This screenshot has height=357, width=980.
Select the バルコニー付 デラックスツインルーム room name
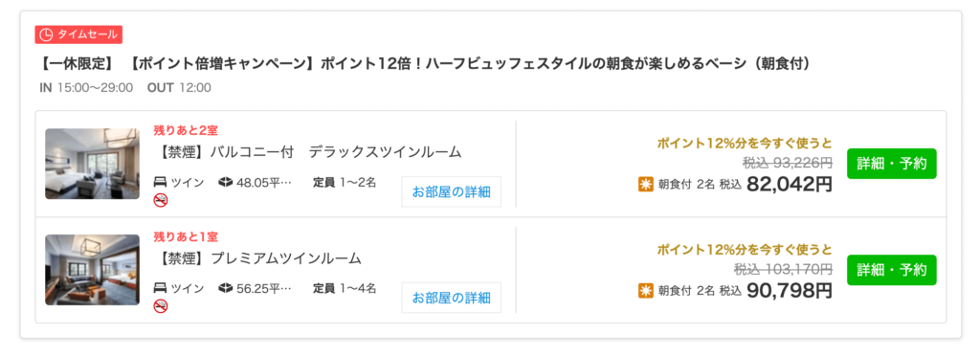tap(307, 152)
